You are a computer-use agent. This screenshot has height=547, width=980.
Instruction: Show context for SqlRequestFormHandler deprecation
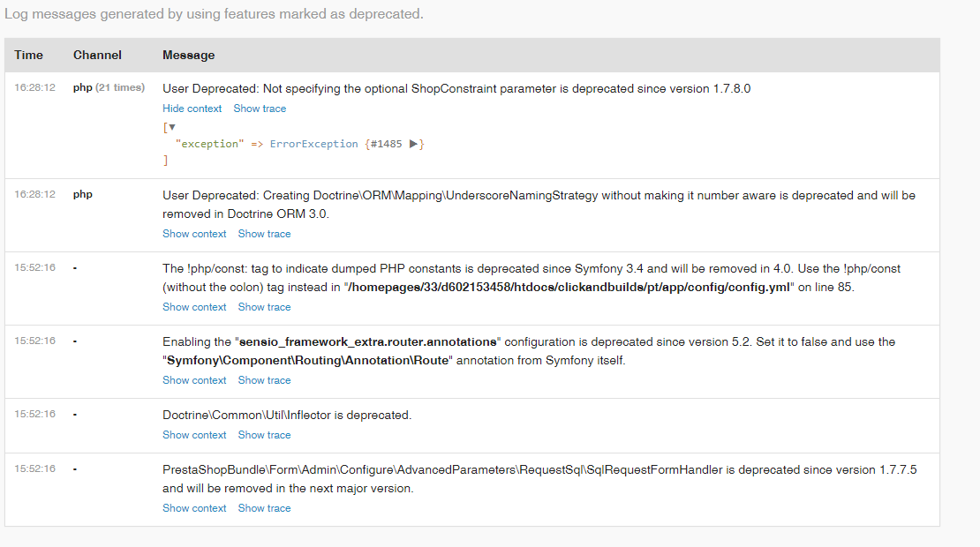click(194, 508)
